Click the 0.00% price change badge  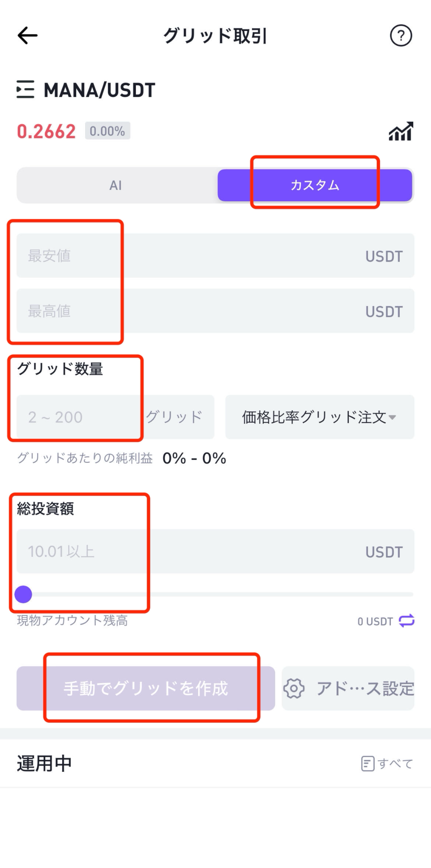[x=108, y=131]
